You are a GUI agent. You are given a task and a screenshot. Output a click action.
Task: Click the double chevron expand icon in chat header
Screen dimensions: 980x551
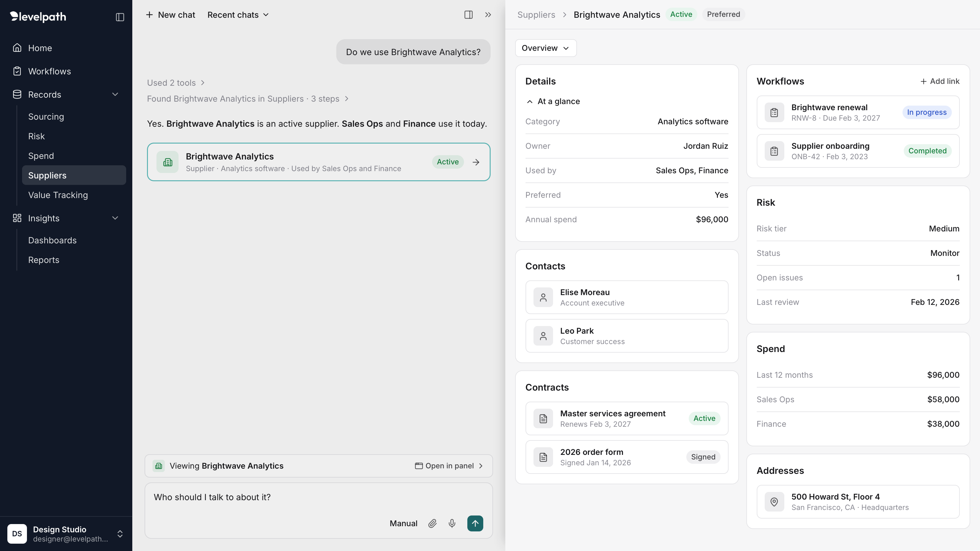click(x=488, y=15)
